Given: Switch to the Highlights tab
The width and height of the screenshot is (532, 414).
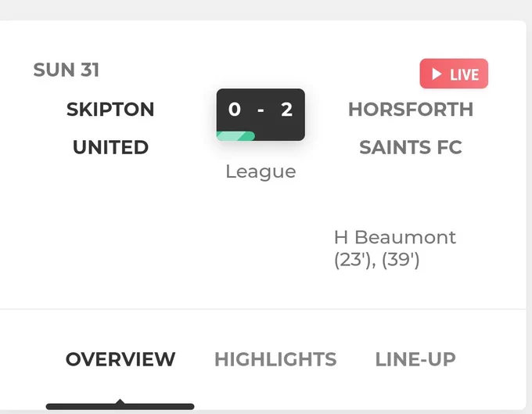Looking at the screenshot, I should tap(275, 359).
